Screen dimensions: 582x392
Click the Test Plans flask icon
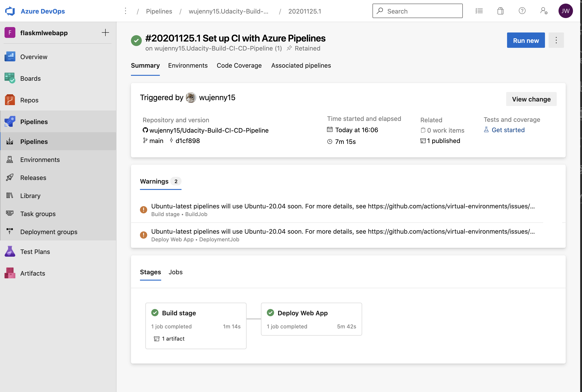point(10,251)
